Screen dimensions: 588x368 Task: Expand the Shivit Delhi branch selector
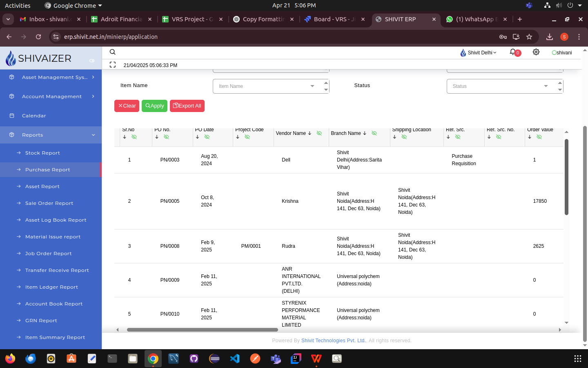[479, 53]
